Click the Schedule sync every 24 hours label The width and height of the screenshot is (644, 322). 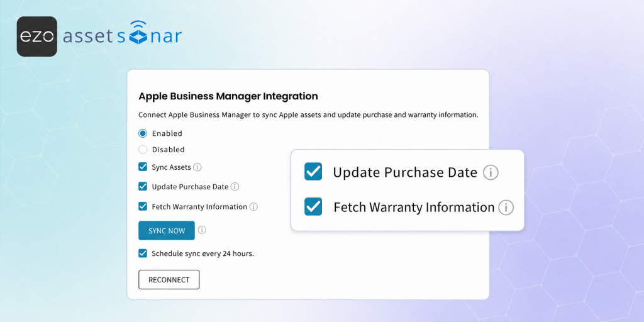pyautogui.click(x=203, y=254)
